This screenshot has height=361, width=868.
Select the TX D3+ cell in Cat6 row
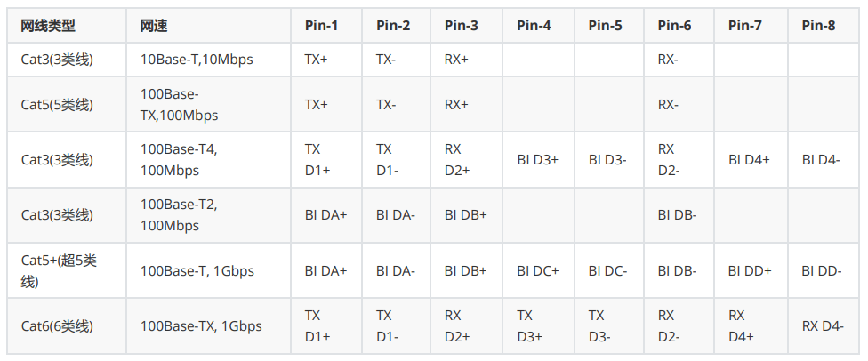tap(538, 326)
